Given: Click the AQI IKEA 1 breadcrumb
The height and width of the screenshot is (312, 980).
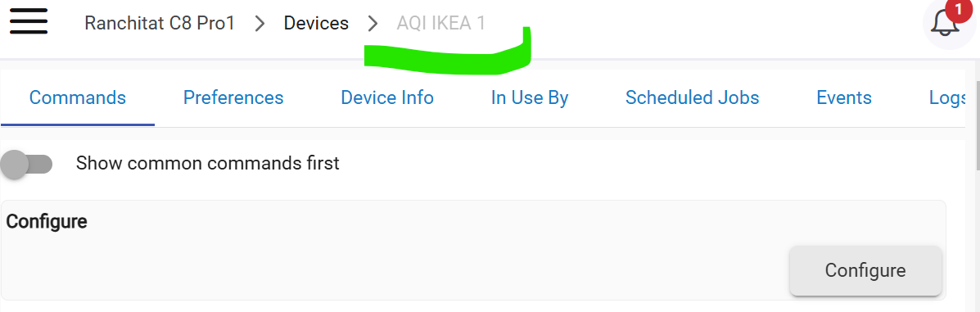Looking at the screenshot, I should coord(440,23).
